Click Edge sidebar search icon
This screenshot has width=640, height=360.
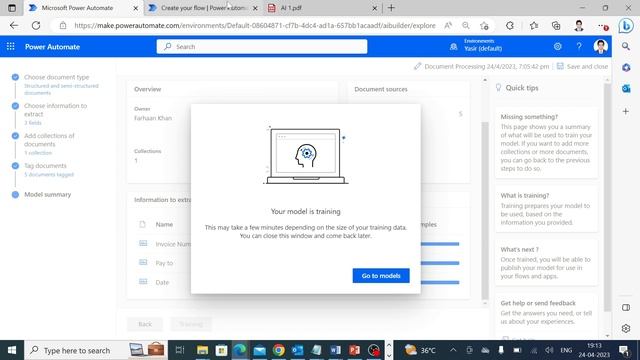(x=626, y=47)
